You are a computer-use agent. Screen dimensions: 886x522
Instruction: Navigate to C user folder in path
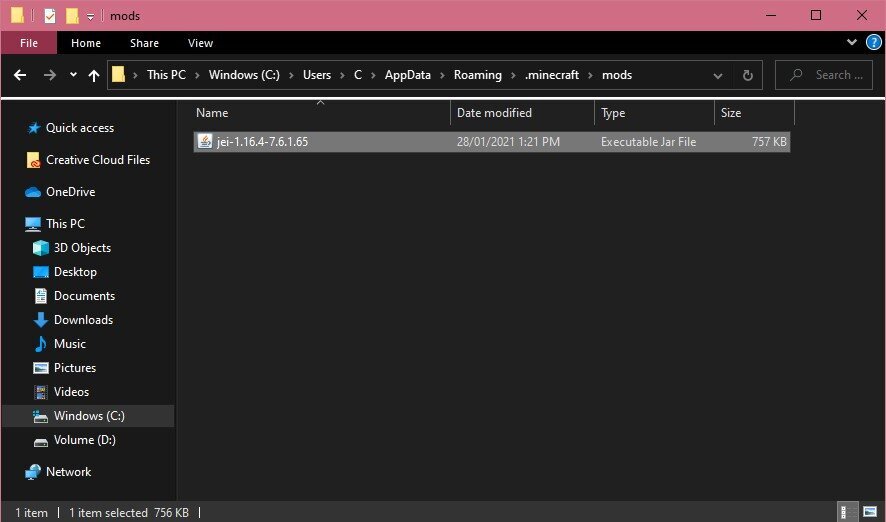point(358,75)
